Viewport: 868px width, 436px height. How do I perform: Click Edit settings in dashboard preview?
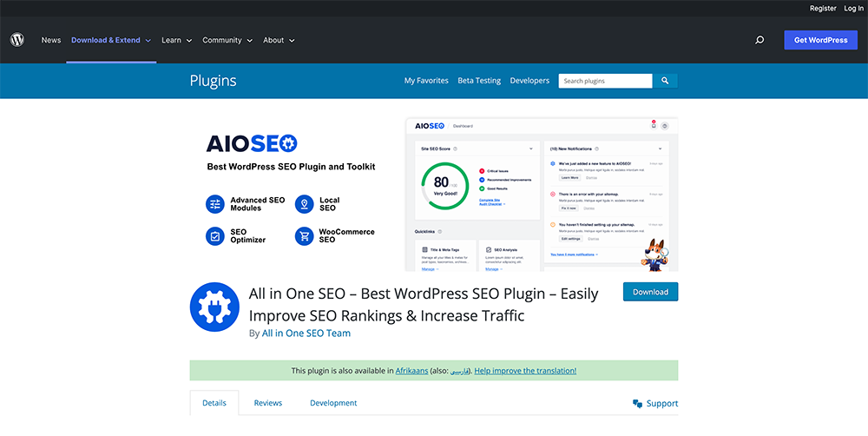point(571,238)
